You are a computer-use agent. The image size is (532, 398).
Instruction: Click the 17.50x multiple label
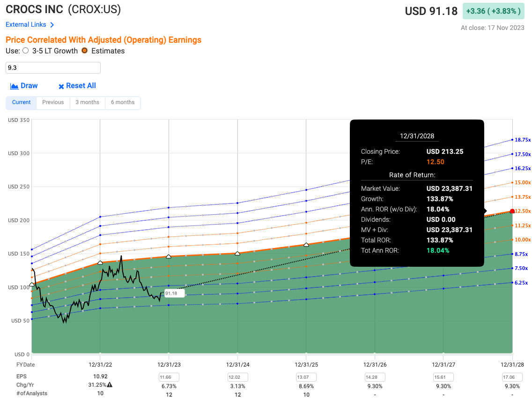(x=523, y=154)
